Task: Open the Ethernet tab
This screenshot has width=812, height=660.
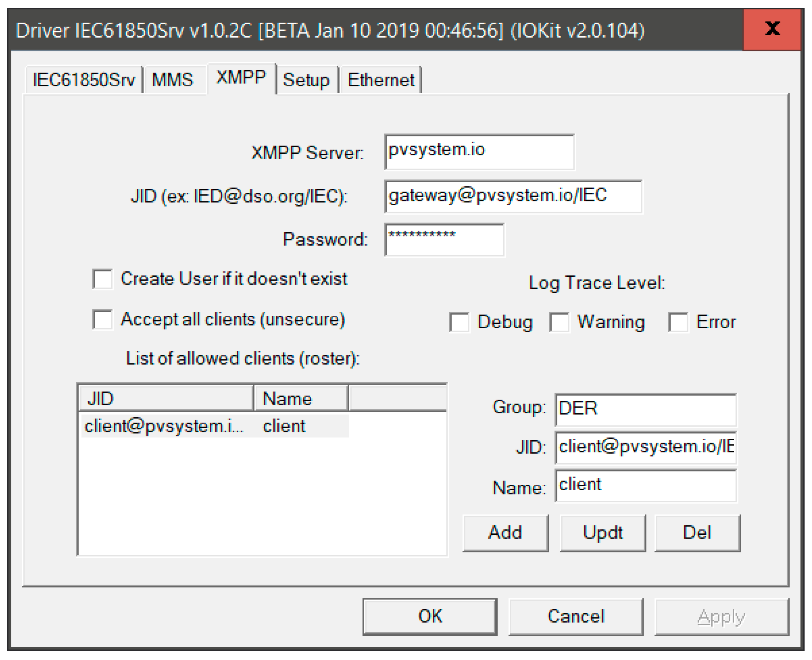Action: pos(381,80)
